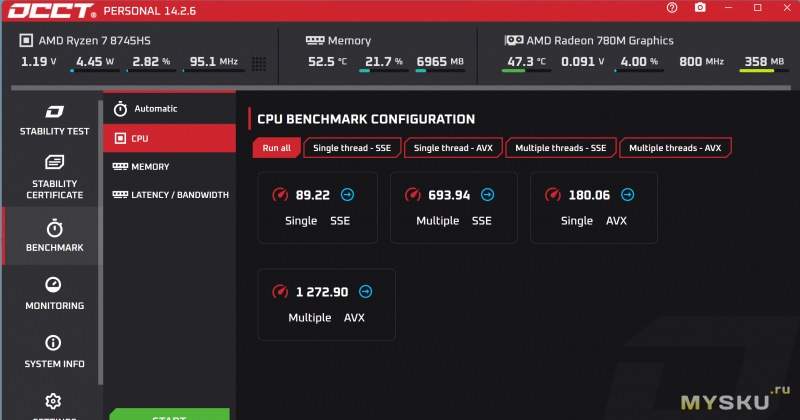Viewport: 800px width, 420px height.
Task: Open details arrow for Single AVX score
Action: click(x=628, y=194)
